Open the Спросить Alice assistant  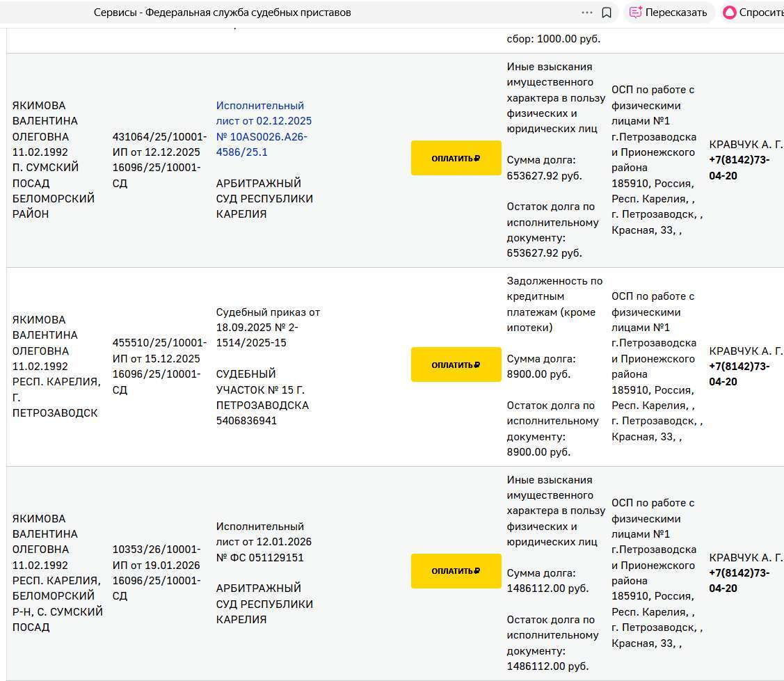[752, 13]
